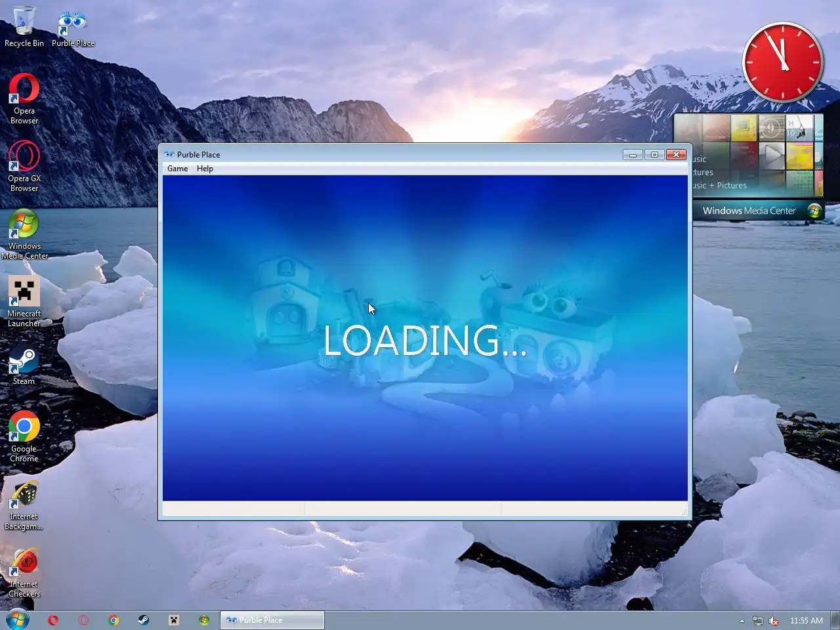Select the Purble Place desktop shortcut
Viewport: 840px width, 630px height.
[73, 28]
